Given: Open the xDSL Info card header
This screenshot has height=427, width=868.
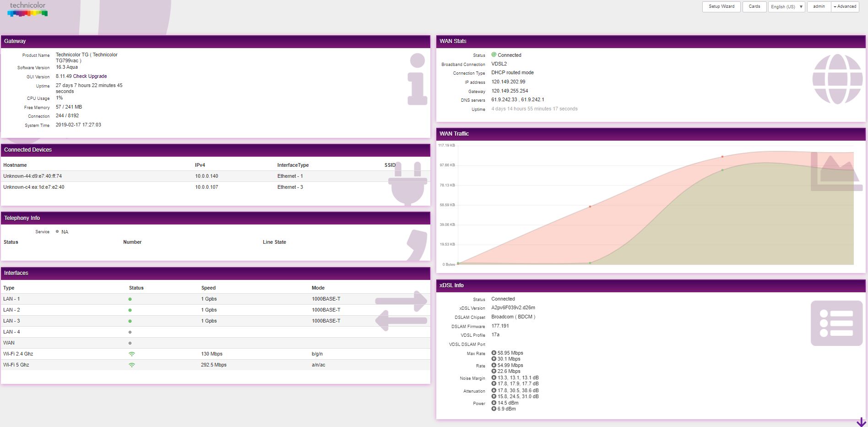Looking at the screenshot, I should (651, 285).
